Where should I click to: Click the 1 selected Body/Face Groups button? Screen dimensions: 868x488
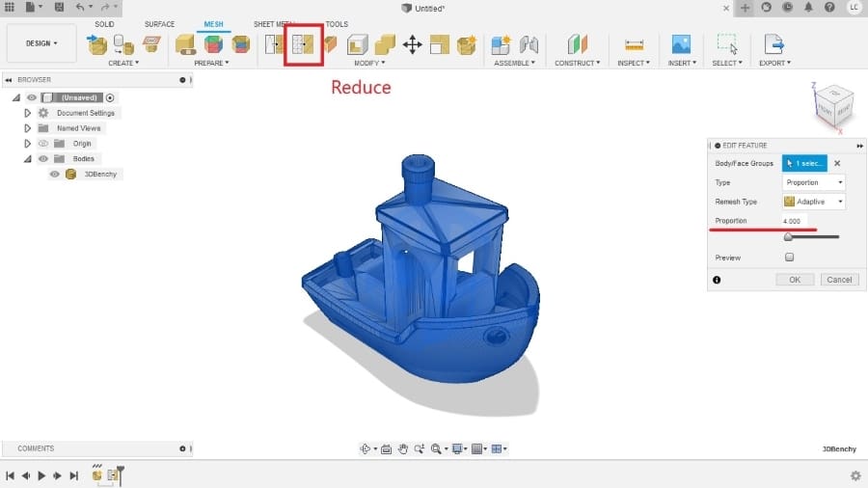(804, 163)
